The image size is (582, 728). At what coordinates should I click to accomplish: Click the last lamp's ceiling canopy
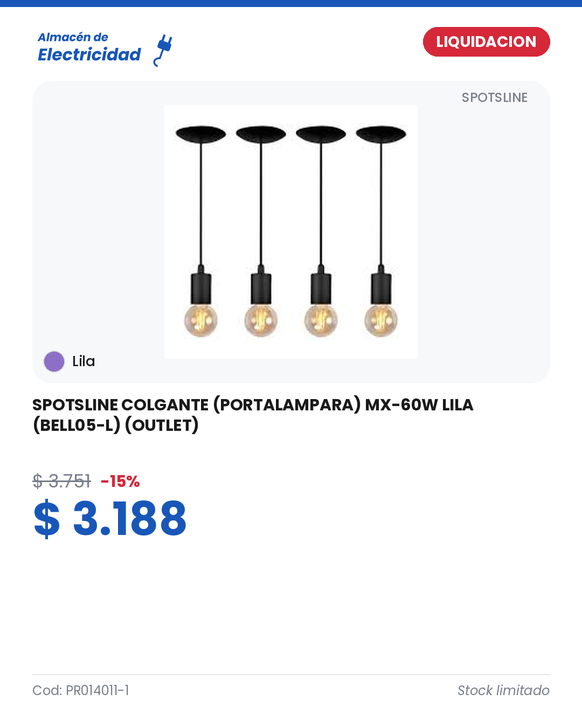pyautogui.click(x=381, y=134)
